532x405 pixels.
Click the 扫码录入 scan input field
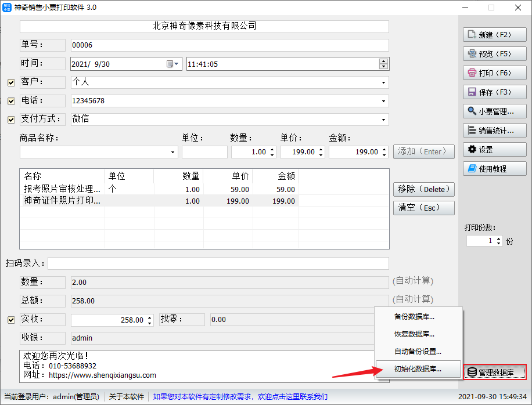(x=218, y=263)
